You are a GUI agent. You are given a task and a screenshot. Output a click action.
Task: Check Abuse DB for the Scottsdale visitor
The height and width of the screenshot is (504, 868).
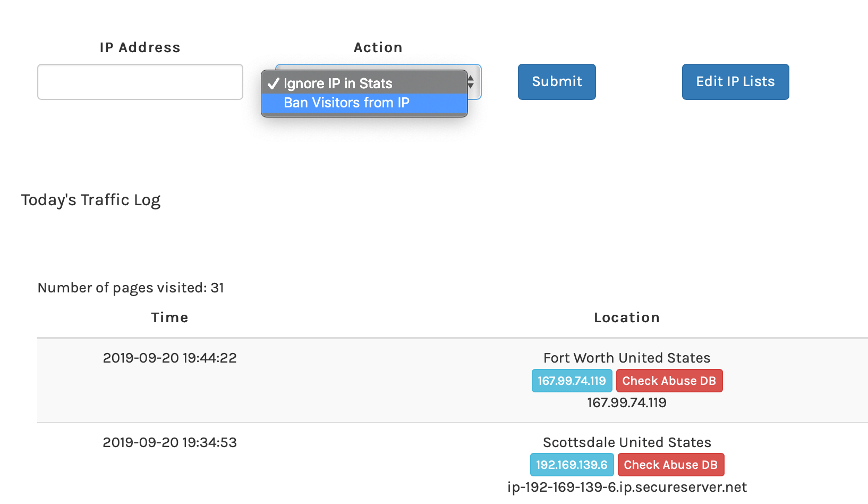(x=670, y=465)
